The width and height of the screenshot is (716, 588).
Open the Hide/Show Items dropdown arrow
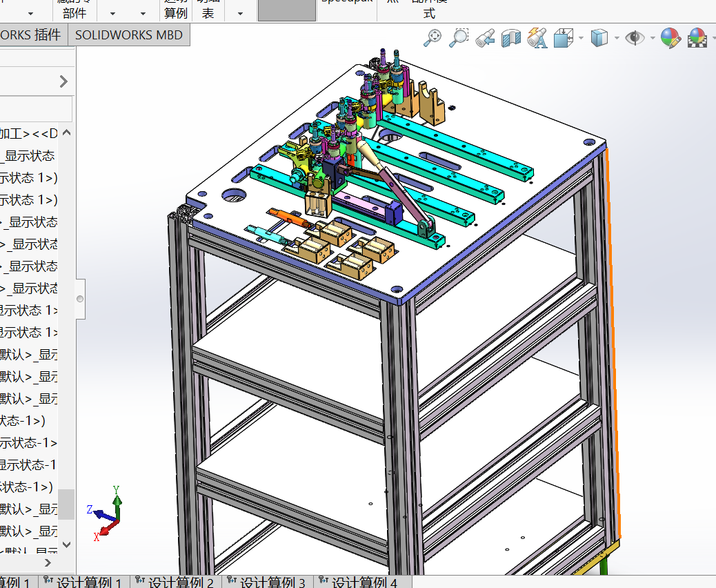point(653,38)
